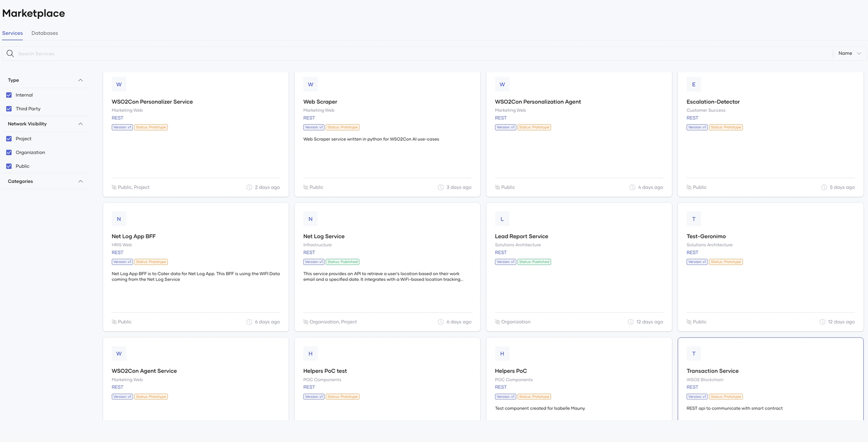868x442 pixels.
Task: Toggle the Third Party checkbox
Action: pyautogui.click(x=9, y=109)
